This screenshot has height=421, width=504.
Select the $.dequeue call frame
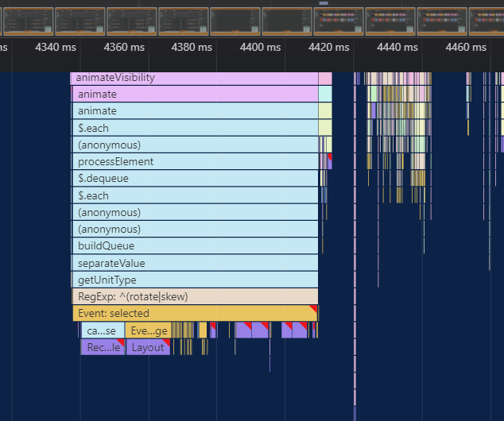[x=195, y=179]
